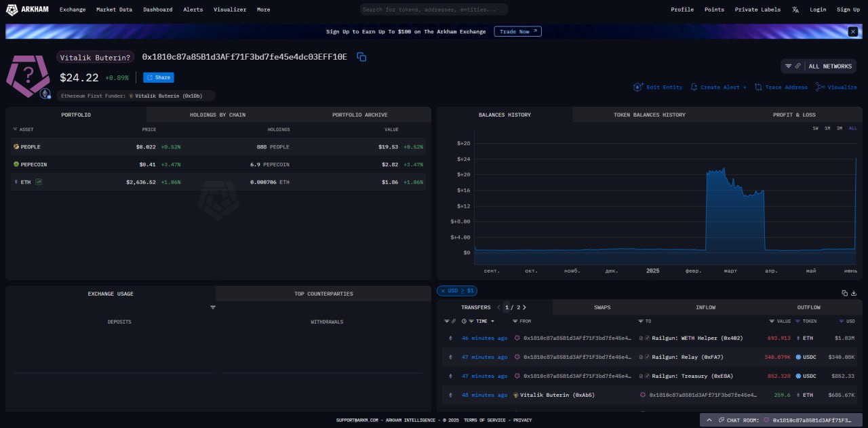Switch to the Top Counterparties tab
This screenshot has width=868, height=428.
[x=323, y=294]
